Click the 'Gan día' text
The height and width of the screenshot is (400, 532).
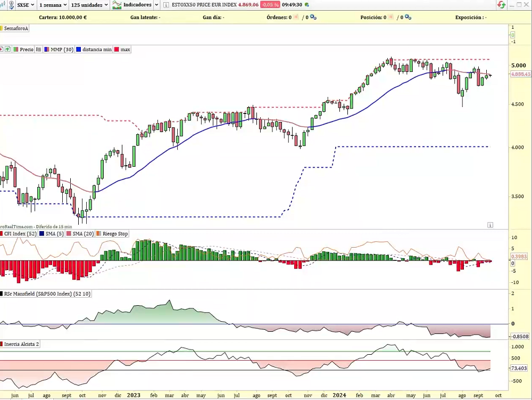212,18
